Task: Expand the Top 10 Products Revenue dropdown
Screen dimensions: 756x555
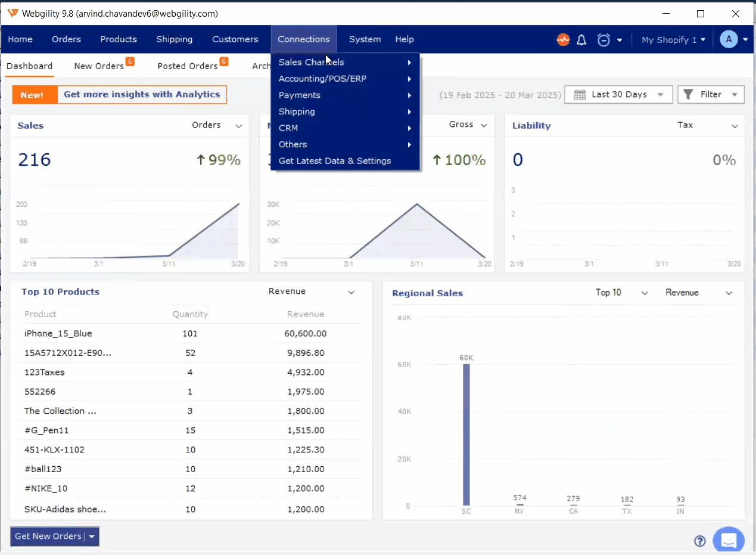Action: (351, 292)
